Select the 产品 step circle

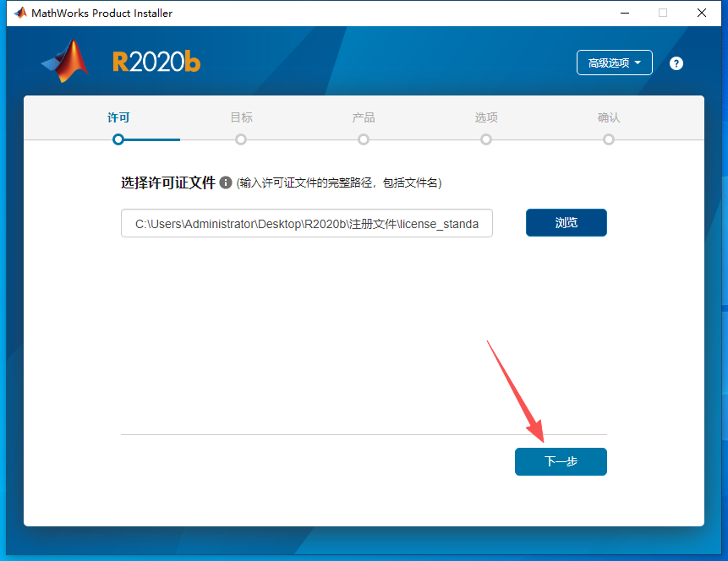coord(364,139)
